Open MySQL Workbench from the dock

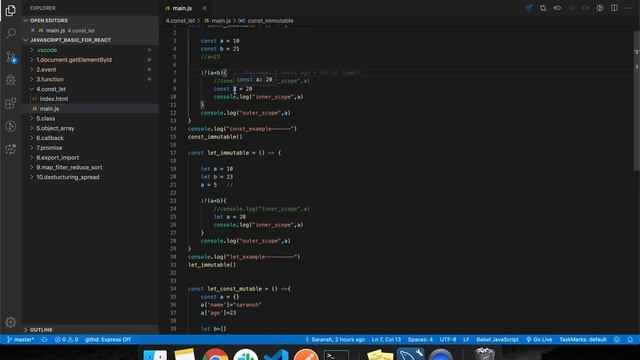(410, 354)
